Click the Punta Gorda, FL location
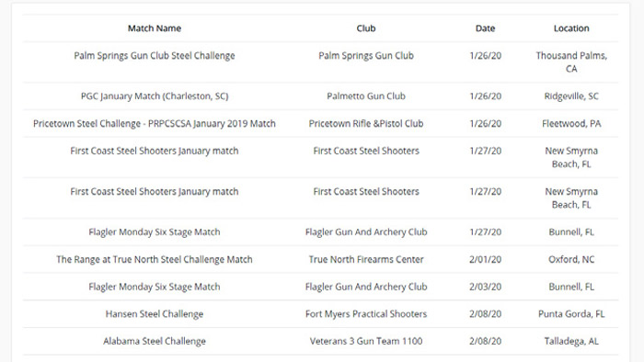Viewport: 644px width, 362px height. tap(571, 314)
